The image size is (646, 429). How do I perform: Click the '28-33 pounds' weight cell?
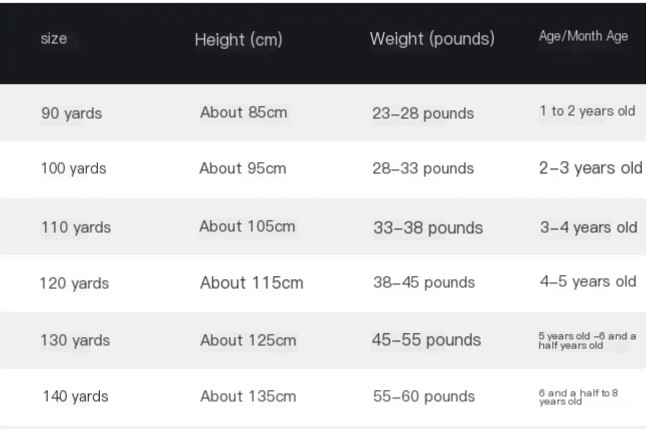coord(422,169)
